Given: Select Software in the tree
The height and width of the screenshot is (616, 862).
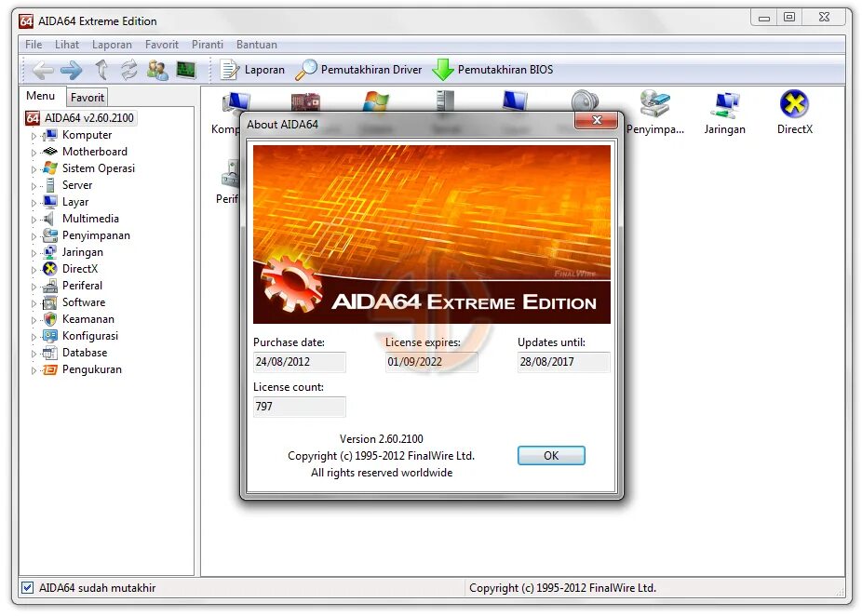Looking at the screenshot, I should pyautogui.click(x=84, y=302).
